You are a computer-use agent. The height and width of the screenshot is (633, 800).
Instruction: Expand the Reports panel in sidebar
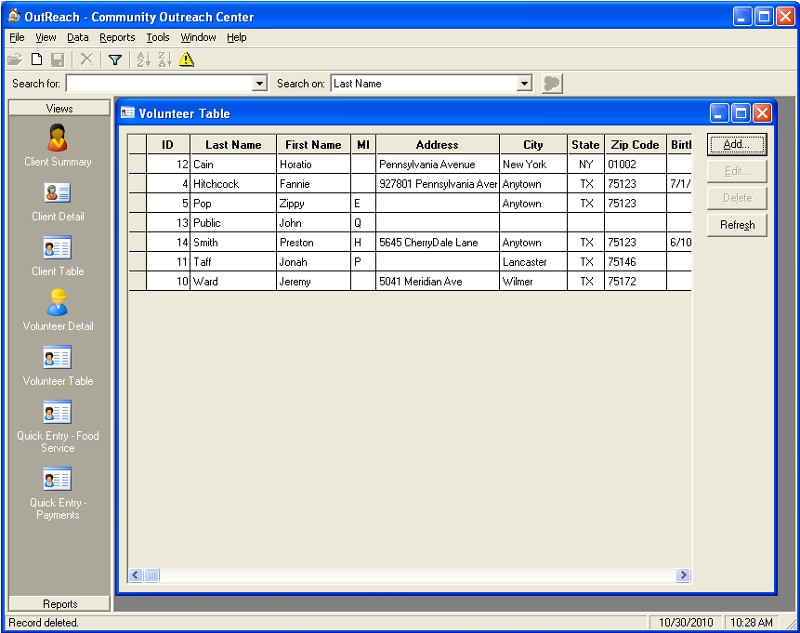pos(60,604)
